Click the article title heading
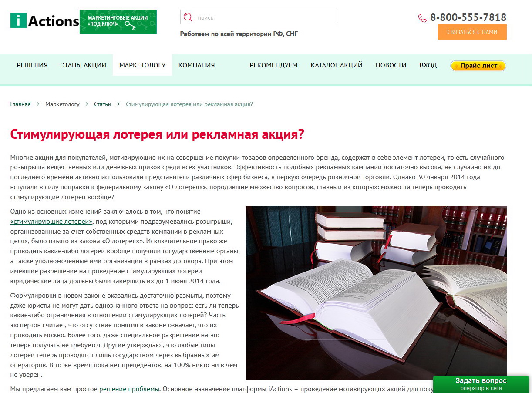 [157, 134]
